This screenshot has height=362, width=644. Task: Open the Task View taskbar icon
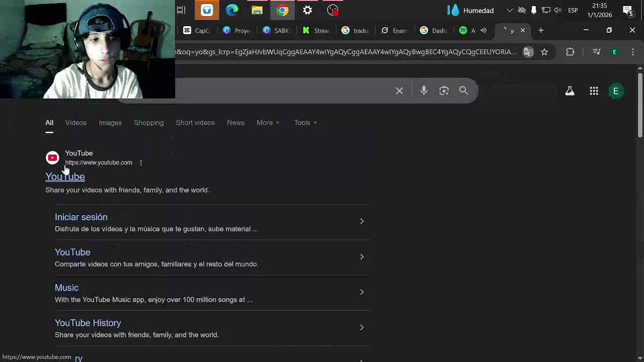tap(181, 10)
